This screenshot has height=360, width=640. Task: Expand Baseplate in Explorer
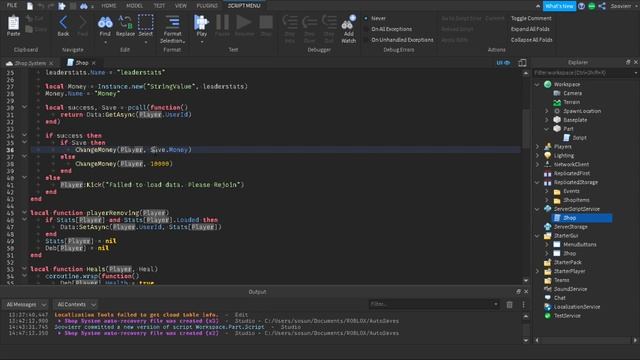pos(547,120)
